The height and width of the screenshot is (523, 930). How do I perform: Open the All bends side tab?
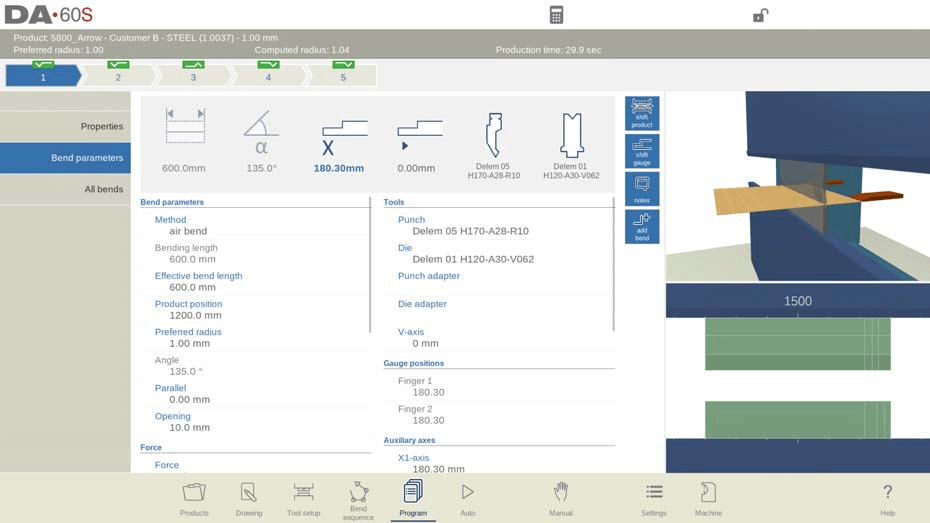[65, 189]
